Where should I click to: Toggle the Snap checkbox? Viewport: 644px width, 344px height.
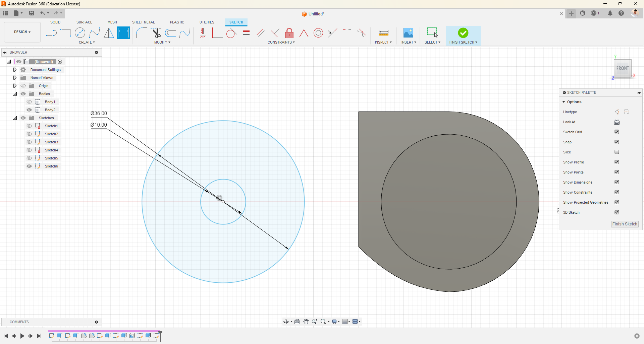pos(617,142)
